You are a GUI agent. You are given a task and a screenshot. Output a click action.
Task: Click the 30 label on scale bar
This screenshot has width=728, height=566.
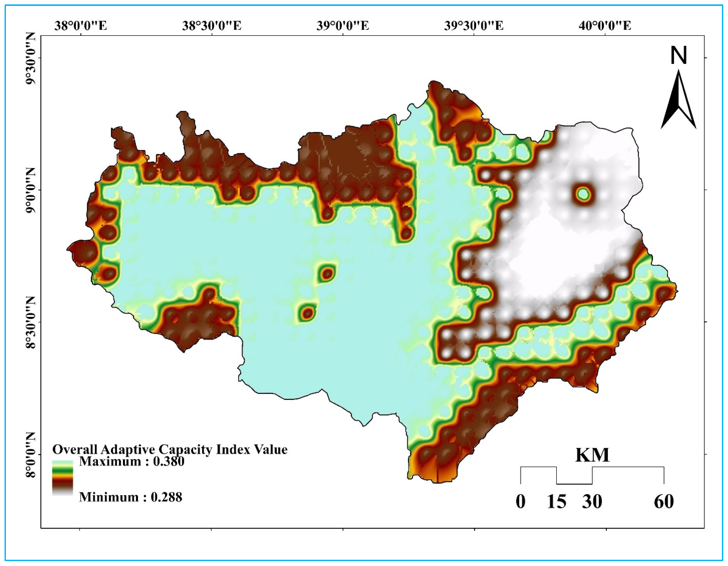point(592,502)
